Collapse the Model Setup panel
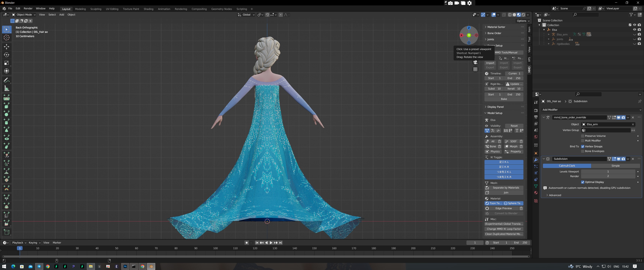Image resolution: width=644 pixels, height=270 pixels. pyautogui.click(x=494, y=113)
